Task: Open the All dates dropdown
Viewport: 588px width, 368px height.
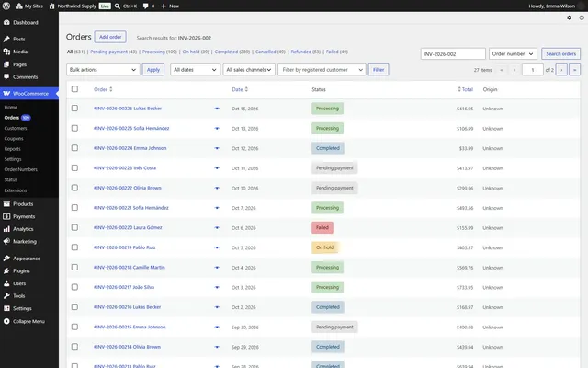Action: 195,70
